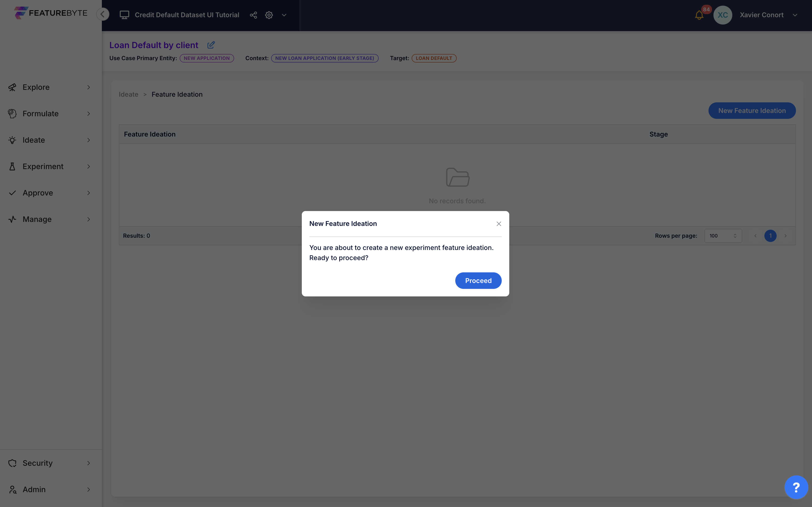Expand the Manage chevron
The height and width of the screenshot is (507, 812).
[88, 219]
